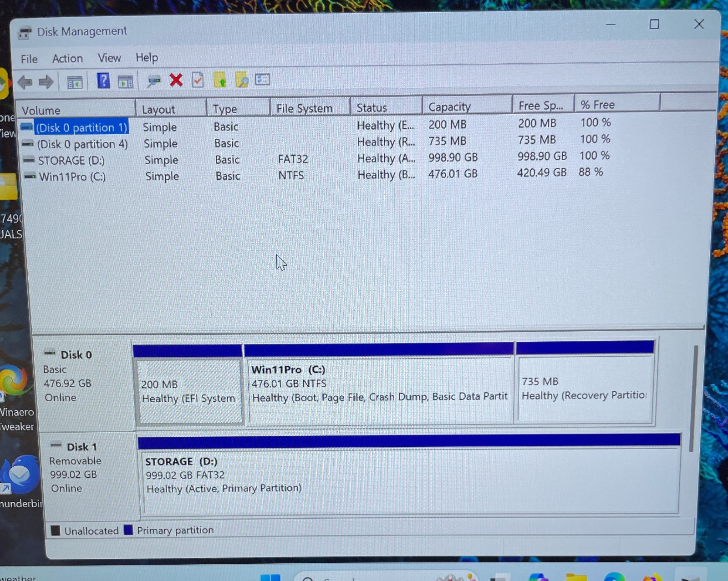
Task: Click NTFS file system cell
Action: (291, 175)
